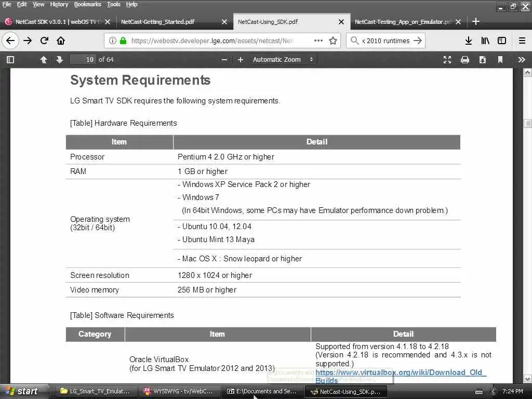This screenshot has width=532, height=399.
Task: Switch to E:\Documents and Se taskbar window
Action: point(262,391)
